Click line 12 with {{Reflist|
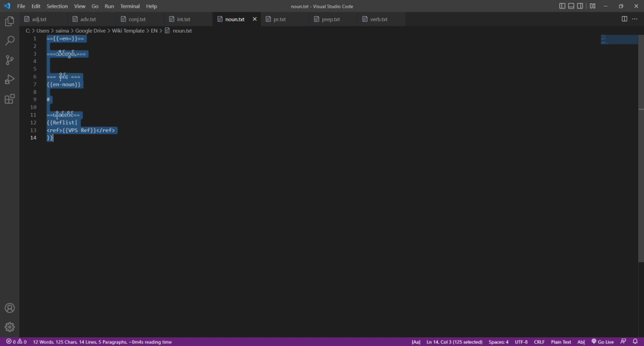644x346 pixels. pyautogui.click(x=62, y=122)
